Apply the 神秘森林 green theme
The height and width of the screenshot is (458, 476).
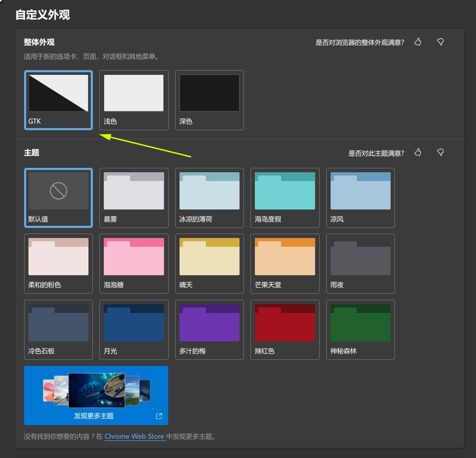pyautogui.click(x=361, y=330)
